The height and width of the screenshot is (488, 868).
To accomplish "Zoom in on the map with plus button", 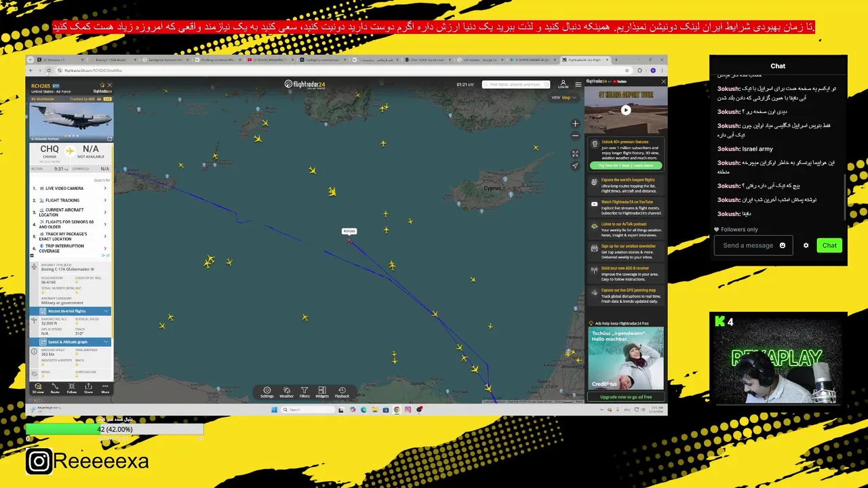I will (x=575, y=123).
